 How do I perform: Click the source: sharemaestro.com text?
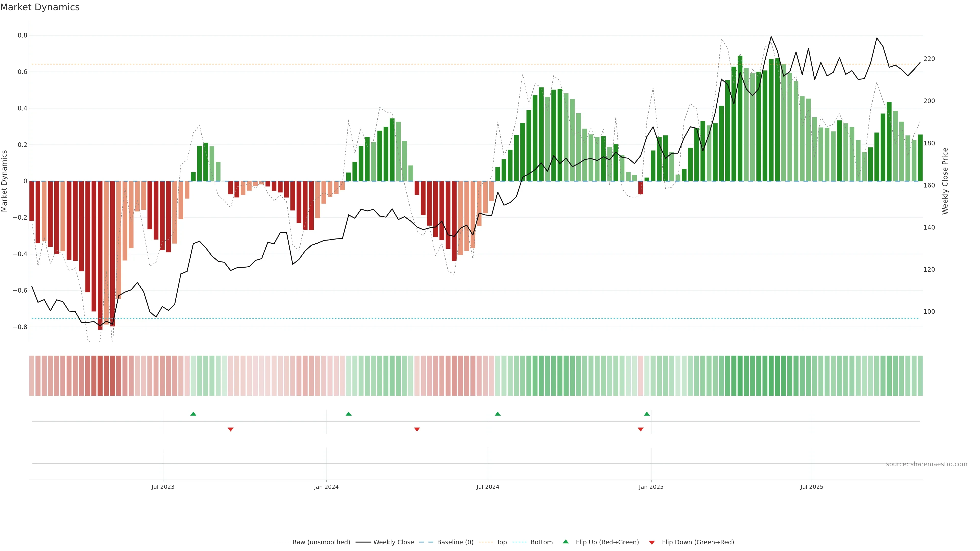pyautogui.click(x=926, y=464)
